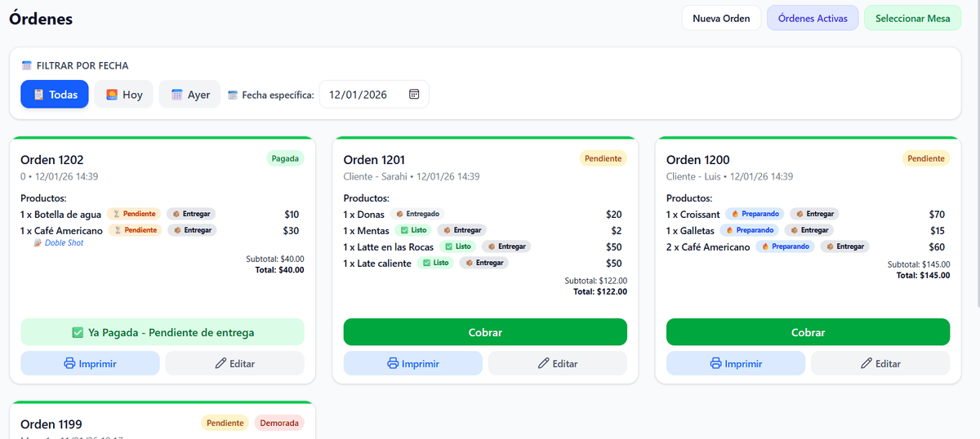The image size is (980, 439).
Task: Click the pencil icon on Orden 1202
Action: pyautogui.click(x=220, y=364)
